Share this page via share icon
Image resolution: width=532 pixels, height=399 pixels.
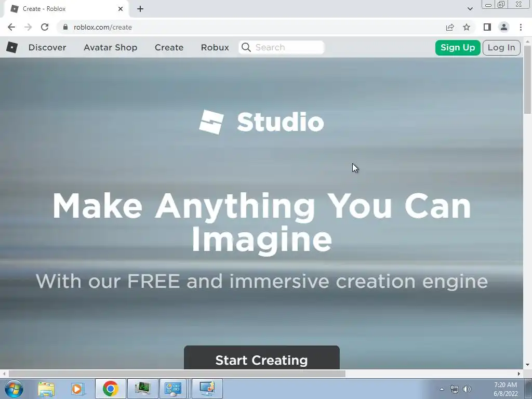pyautogui.click(x=450, y=27)
